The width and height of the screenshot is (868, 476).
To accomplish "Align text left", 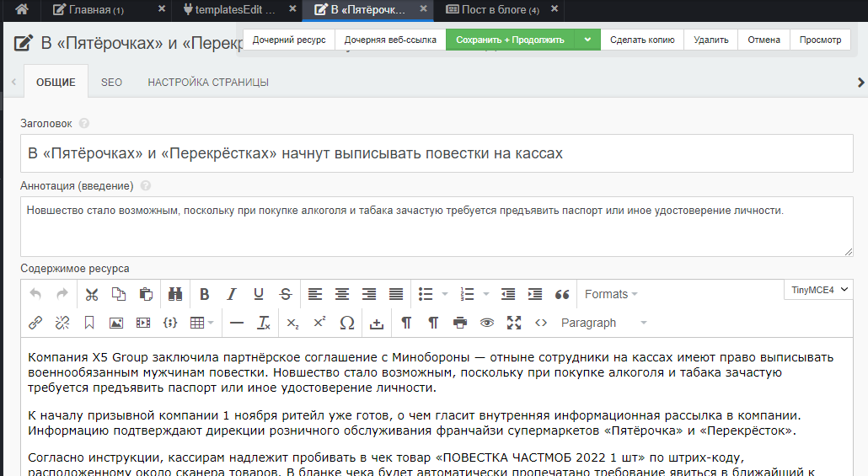I will [315, 294].
